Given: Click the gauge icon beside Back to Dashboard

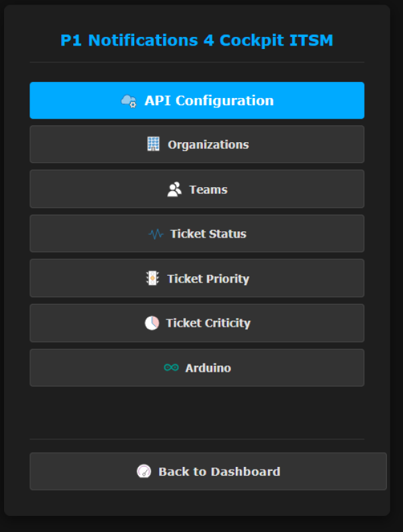Looking at the screenshot, I should (x=144, y=472).
